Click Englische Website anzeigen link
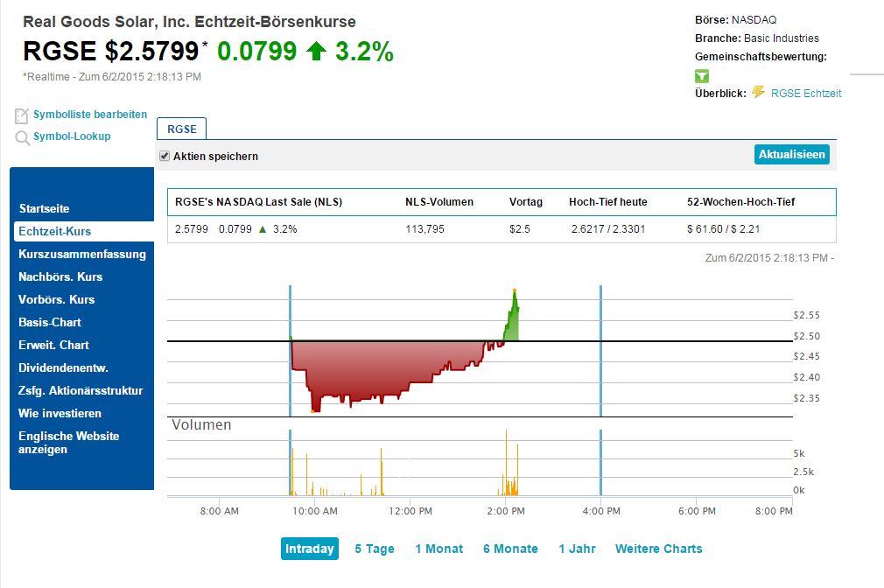Viewport: 884px width, 588px height. (x=68, y=443)
